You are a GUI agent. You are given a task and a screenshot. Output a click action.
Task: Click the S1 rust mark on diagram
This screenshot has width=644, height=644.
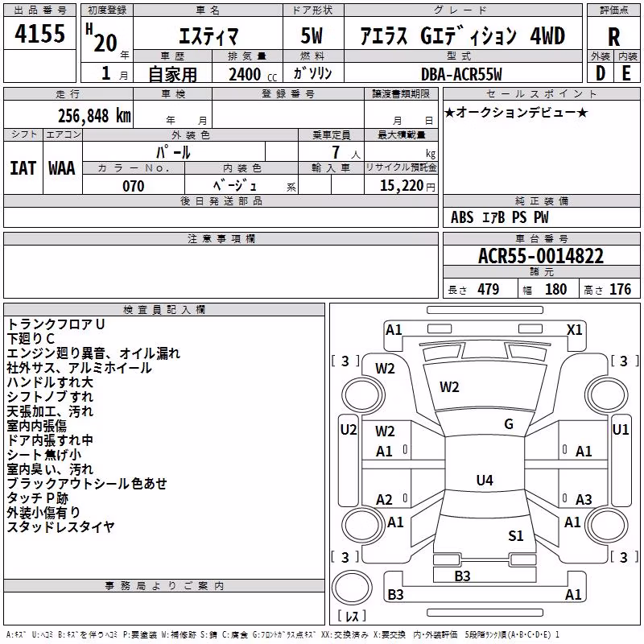[x=515, y=535]
